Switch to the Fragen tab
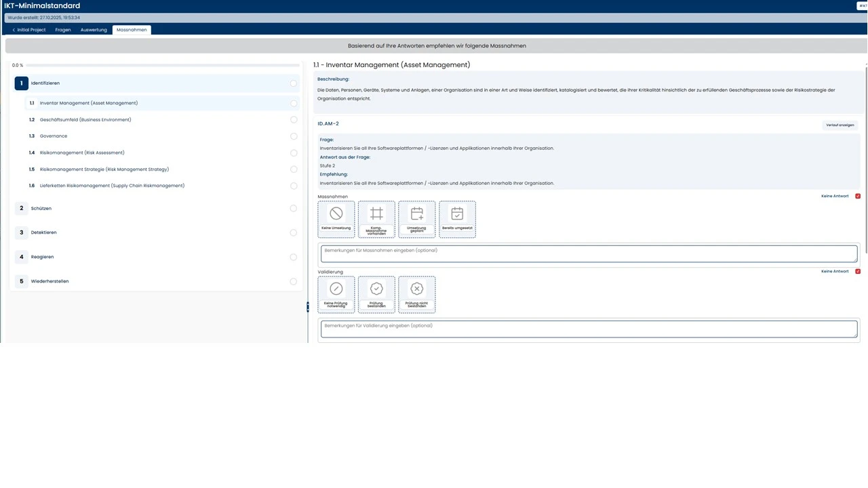Image resolution: width=868 pixels, height=488 pixels. [63, 30]
